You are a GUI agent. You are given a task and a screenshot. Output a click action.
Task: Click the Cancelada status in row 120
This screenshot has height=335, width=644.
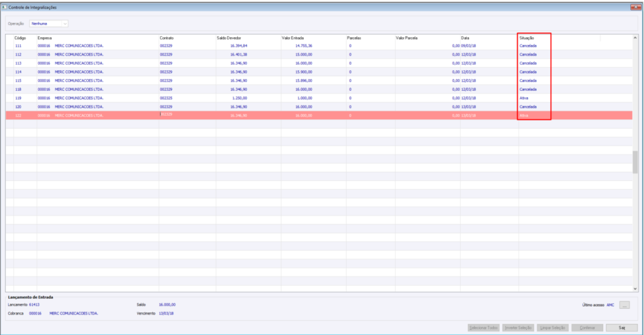pyautogui.click(x=528, y=107)
